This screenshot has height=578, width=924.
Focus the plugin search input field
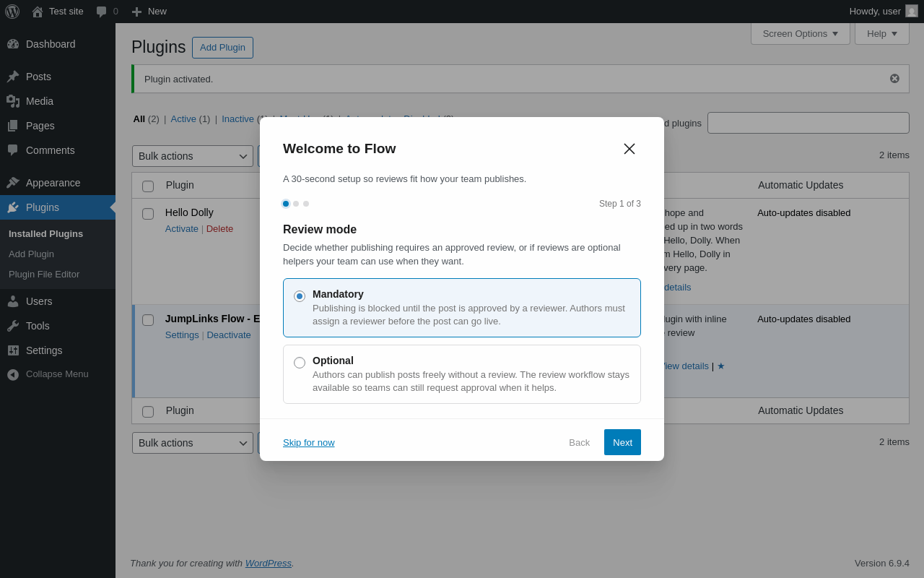pyautogui.click(x=808, y=123)
